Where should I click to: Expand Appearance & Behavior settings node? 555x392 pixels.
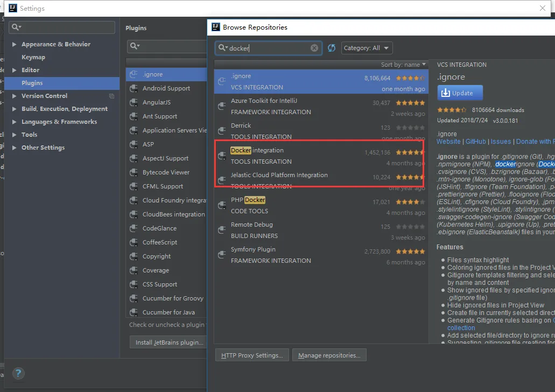pyautogui.click(x=14, y=44)
